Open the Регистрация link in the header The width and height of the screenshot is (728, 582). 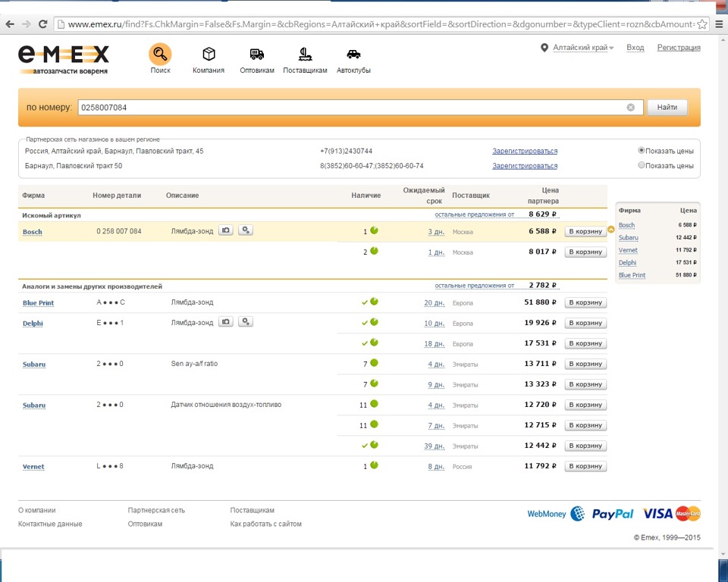tap(679, 48)
